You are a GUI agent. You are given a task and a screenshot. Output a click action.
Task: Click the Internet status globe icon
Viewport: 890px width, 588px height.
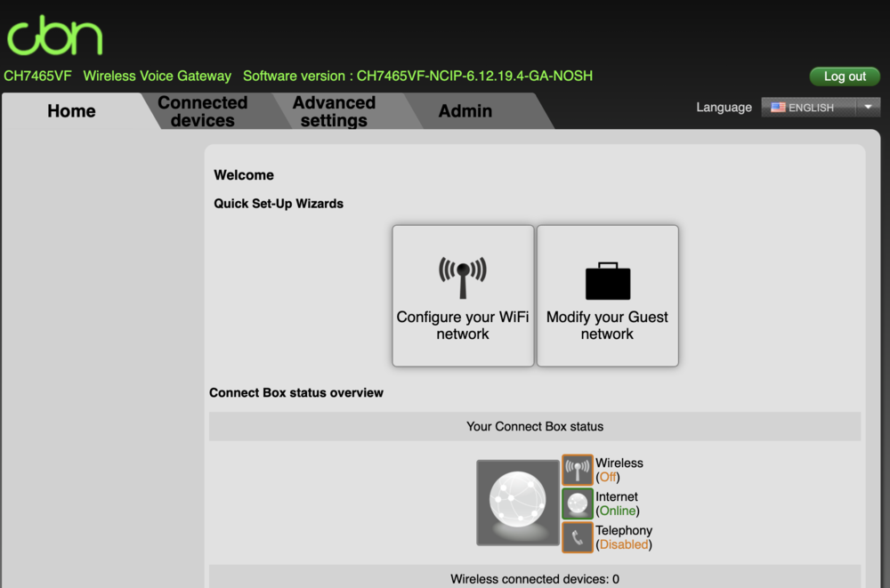[x=578, y=503]
